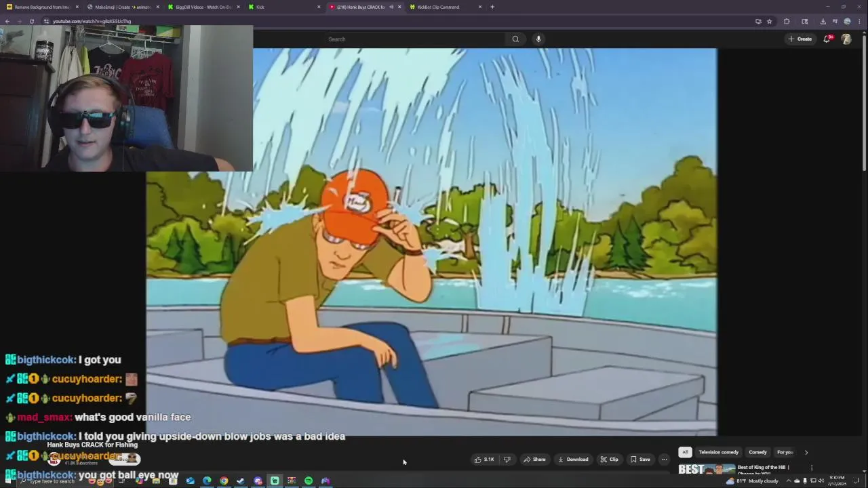Image resolution: width=868 pixels, height=488 pixels.
Task: Switch to the Kick browser tab
Action: (283, 7)
